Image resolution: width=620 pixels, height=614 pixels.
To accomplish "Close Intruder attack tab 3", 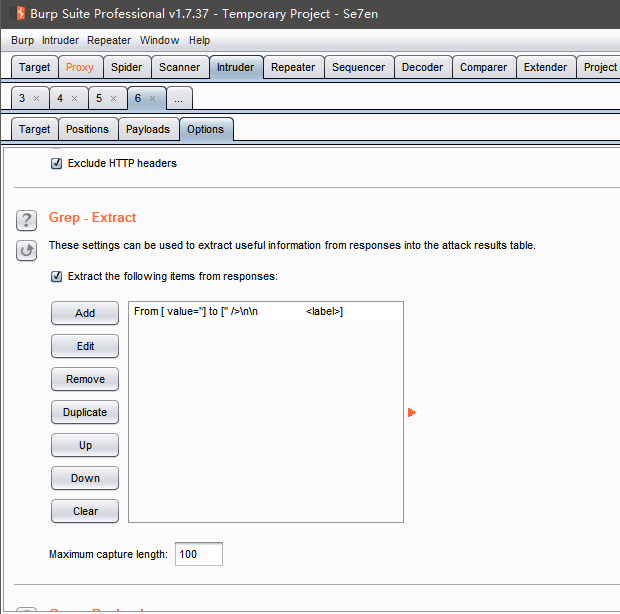I will tap(36, 98).
